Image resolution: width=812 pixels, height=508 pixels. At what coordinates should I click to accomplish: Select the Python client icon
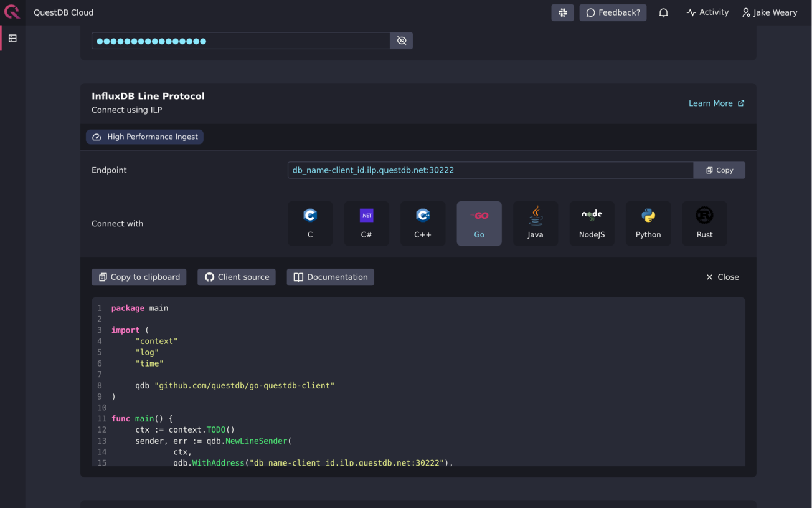648,223
